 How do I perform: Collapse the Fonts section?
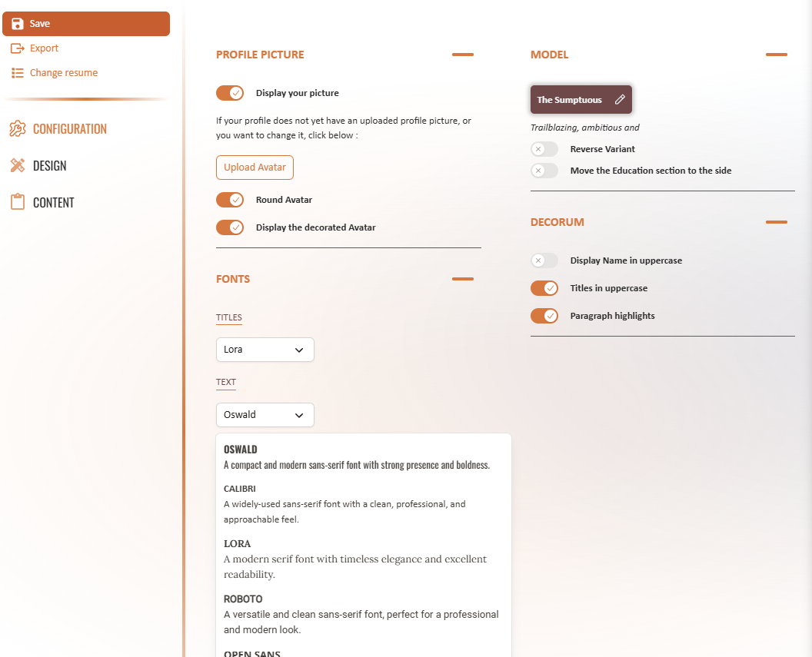[463, 279]
